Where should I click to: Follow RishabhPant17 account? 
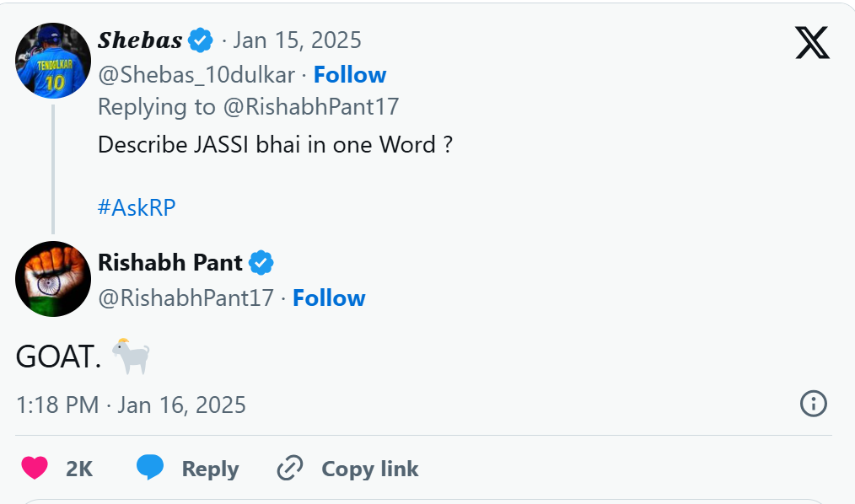pos(329,298)
